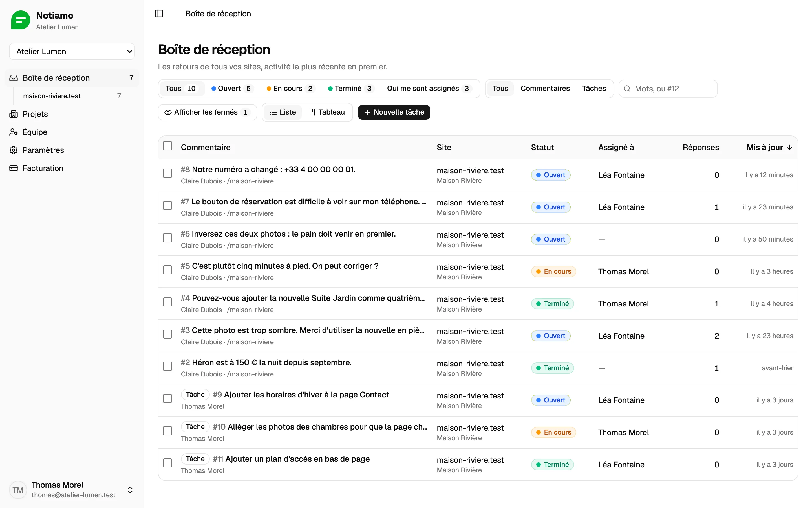The height and width of the screenshot is (508, 812).
Task: Click search magnifier icon in search field
Action: (x=627, y=89)
